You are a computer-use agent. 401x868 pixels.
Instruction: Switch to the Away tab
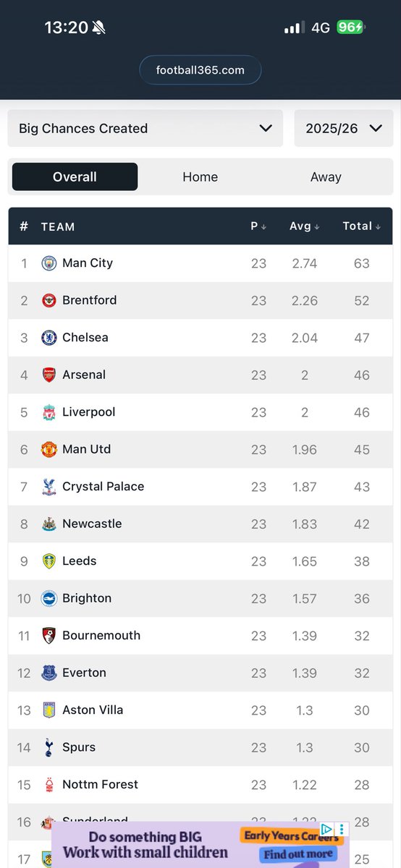pos(326,176)
